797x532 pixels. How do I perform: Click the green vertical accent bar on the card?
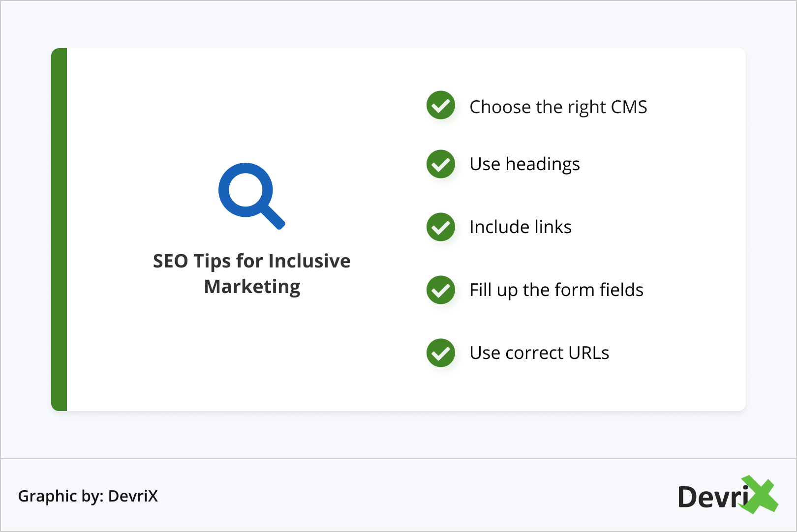[59, 230]
